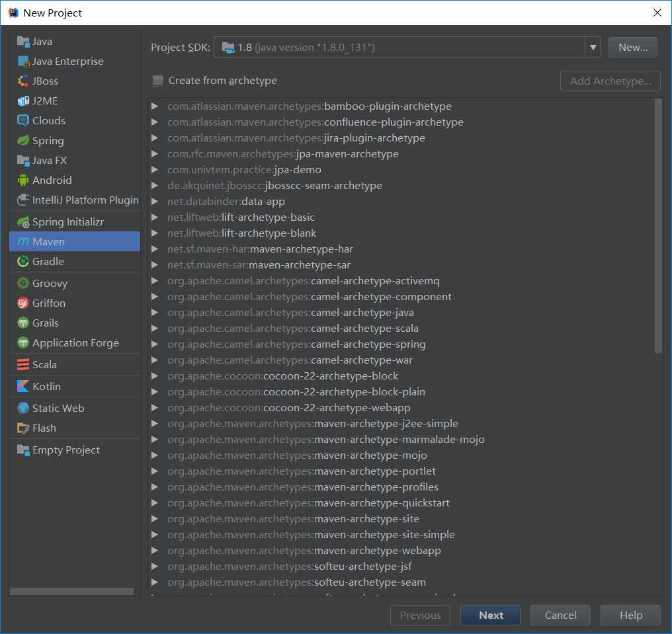Click the IntelliJ logo in title bar
The width and height of the screenshot is (672, 634).
click(13, 13)
